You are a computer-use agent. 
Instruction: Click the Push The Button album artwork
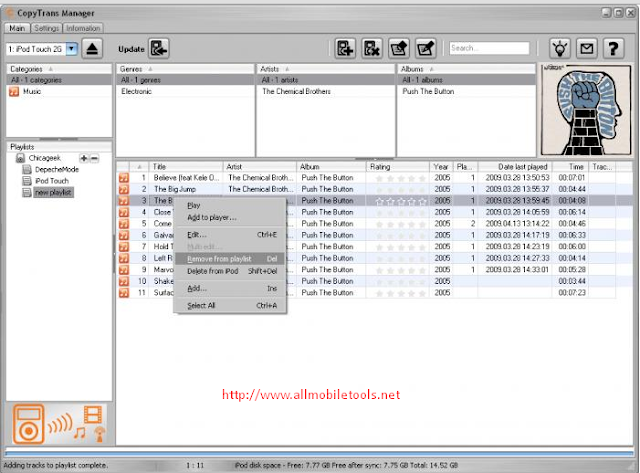[x=586, y=110]
